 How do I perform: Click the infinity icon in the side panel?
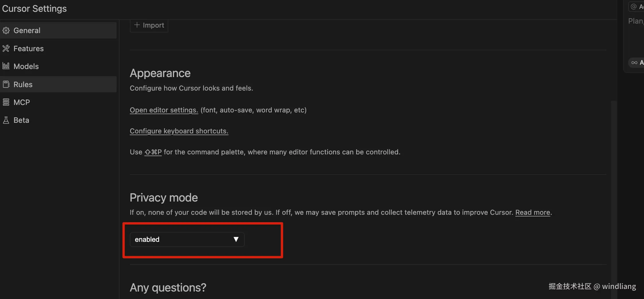pyautogui.click(x=634, y=63)
